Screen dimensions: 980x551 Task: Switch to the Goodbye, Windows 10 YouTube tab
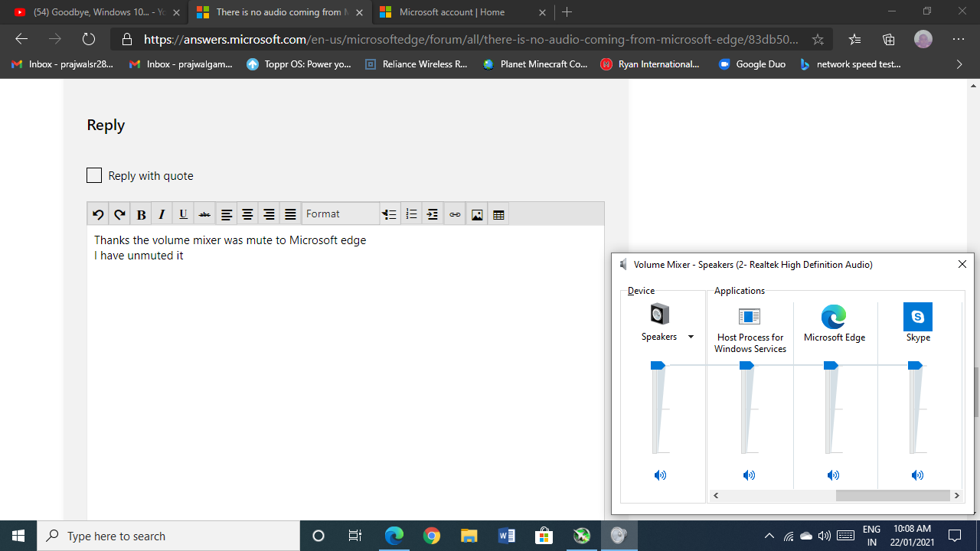pos(96,12)
